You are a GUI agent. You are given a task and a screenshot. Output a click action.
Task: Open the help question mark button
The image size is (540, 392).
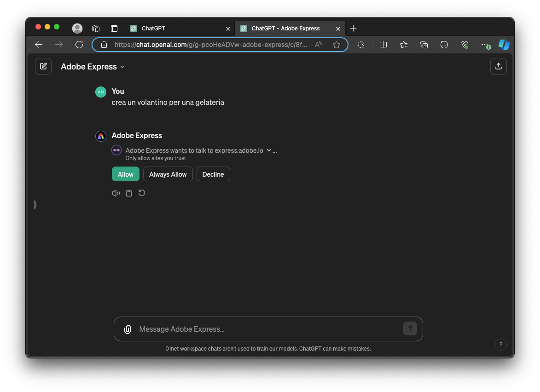coord(500,344)
